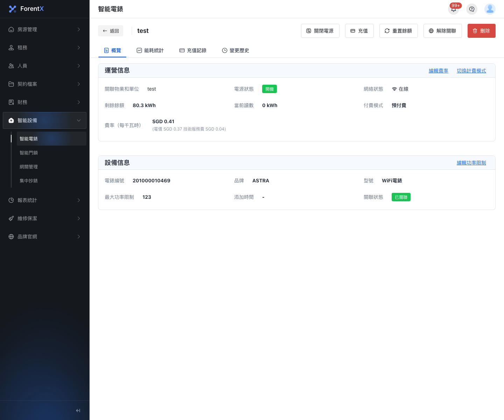Viewport: 504px width, 420px height.
Task: Switch to the 變更歷史 tab
Action: point(236,50)
